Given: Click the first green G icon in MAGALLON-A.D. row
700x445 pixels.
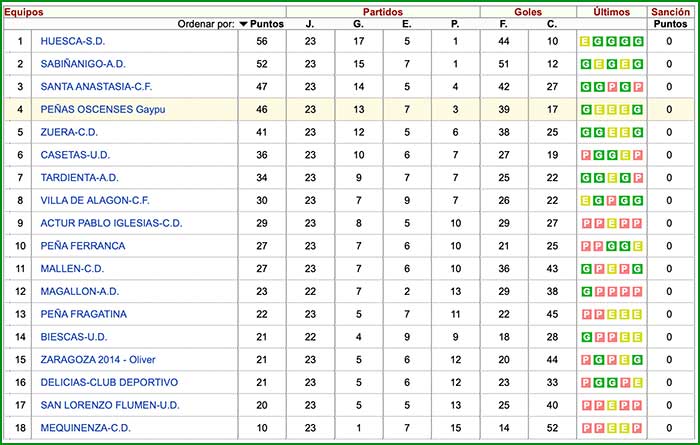Looking at the screenshot, I should pos(586,291).
